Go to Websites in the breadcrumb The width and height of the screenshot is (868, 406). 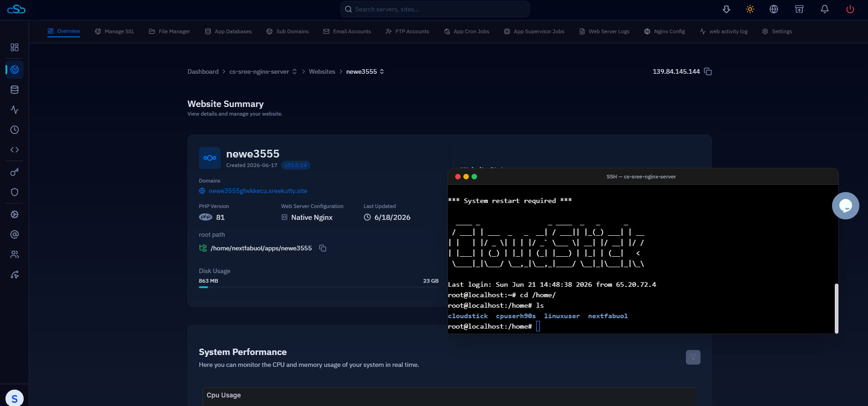click(322, 71)
